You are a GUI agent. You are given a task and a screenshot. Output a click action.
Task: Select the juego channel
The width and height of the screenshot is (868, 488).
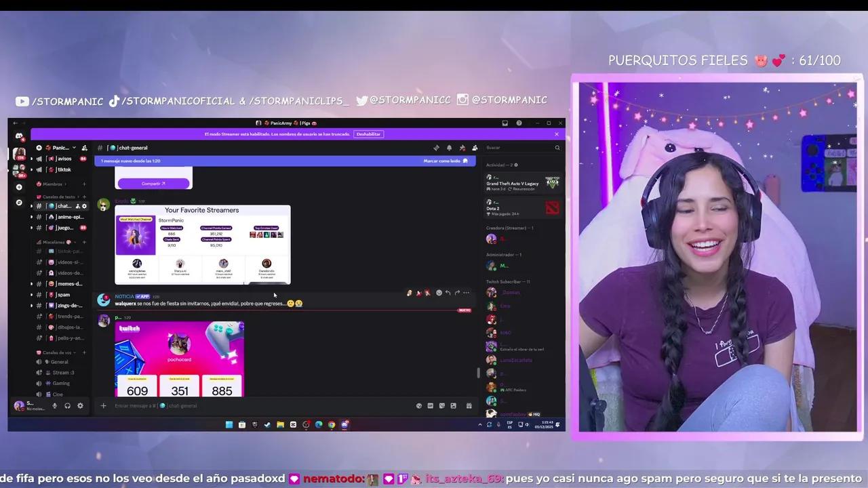[x=61, y=228]
